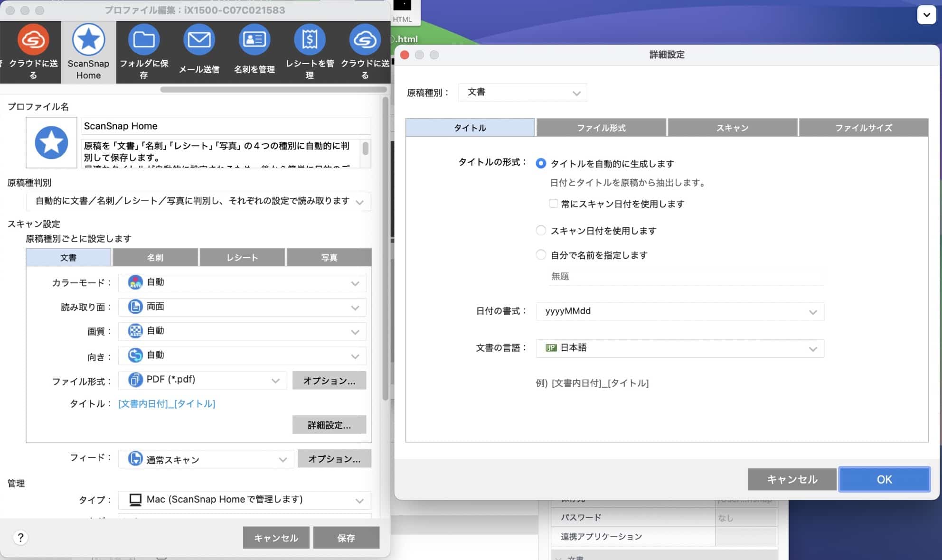Click the profile description text scrollbar
The height and width of the screenshot is (560, 942).
(365, 149)
